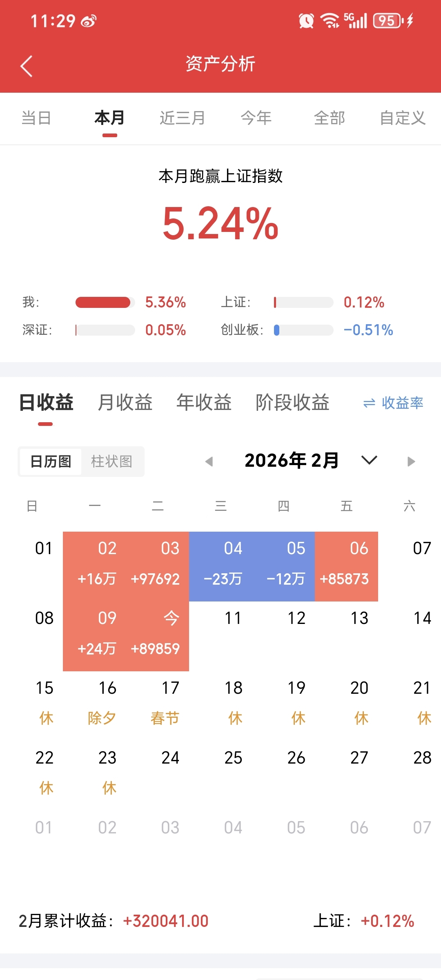
Task: Toggle display to 收益率
Action: 393,403
